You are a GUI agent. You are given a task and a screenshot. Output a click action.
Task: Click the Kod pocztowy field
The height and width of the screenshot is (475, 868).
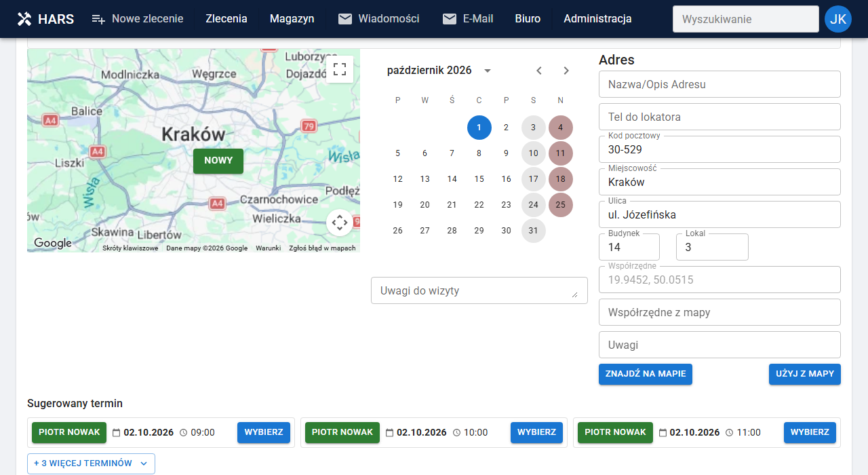pos(719,149)
